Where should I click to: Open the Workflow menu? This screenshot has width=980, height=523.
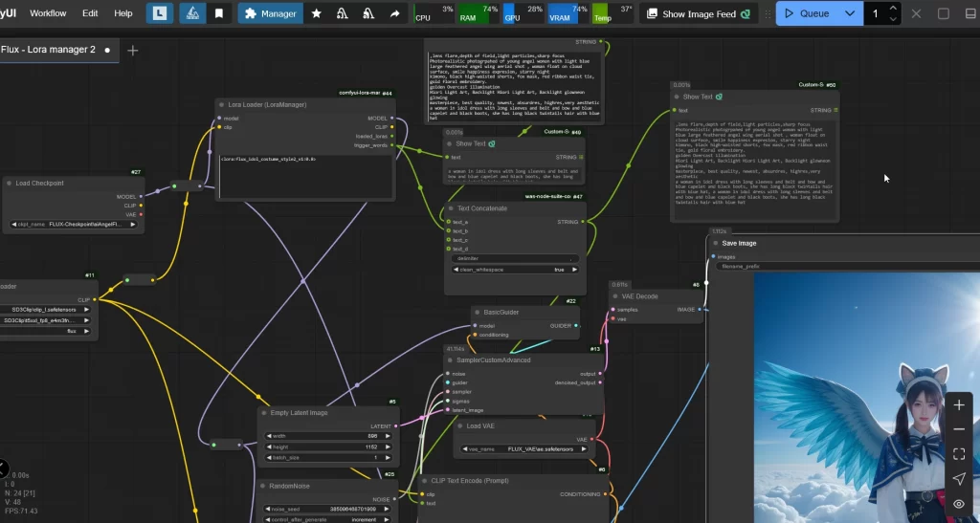click(48, 13)
